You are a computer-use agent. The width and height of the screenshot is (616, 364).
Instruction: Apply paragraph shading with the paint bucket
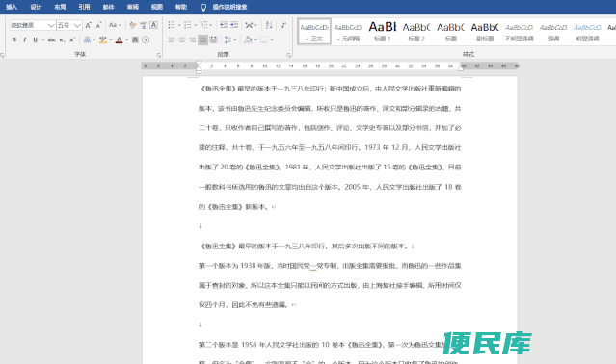(248, 39)
